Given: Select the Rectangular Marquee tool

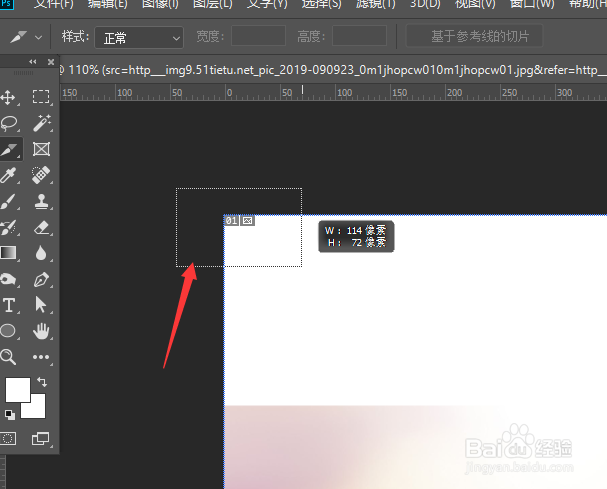Looking at the screenshot, I should (x=41, y=97).
